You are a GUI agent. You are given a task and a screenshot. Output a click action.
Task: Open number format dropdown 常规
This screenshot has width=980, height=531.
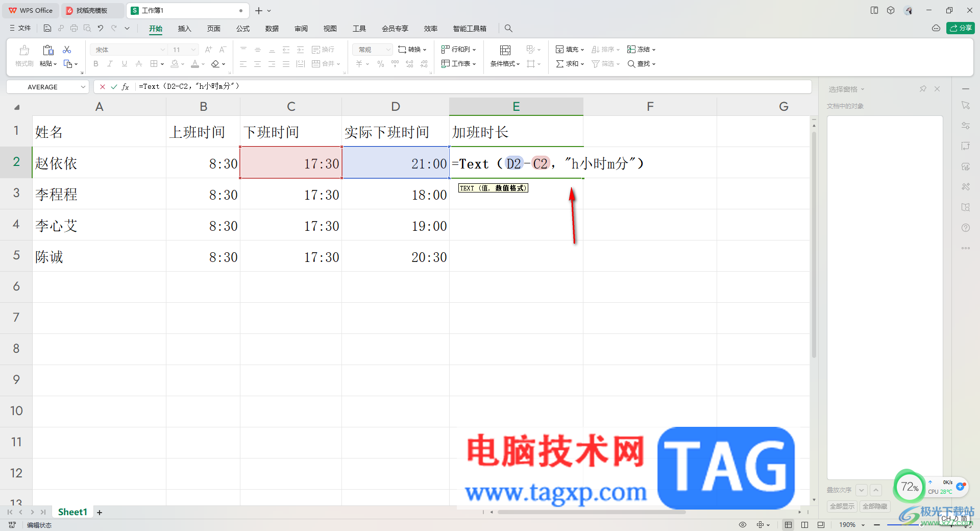pos(388,50)
